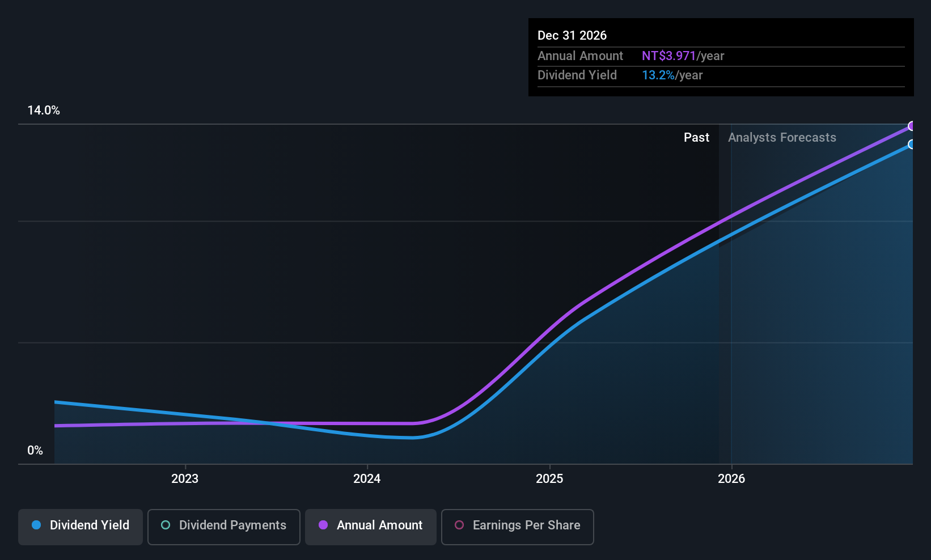Click the Dividend Yield legend chip
The image size is (931, 560).
click(x=80, y=527)
